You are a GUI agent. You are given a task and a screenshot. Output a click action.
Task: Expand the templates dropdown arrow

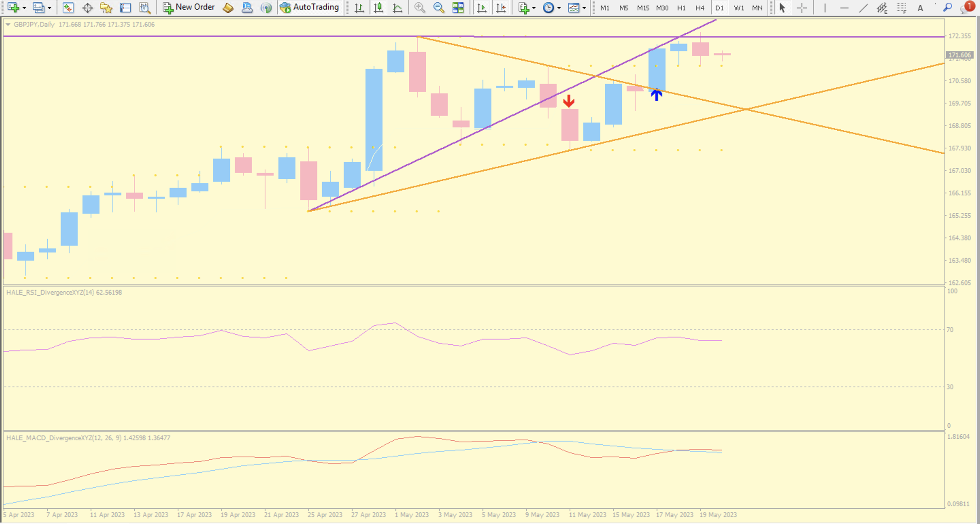pos(584,8)
